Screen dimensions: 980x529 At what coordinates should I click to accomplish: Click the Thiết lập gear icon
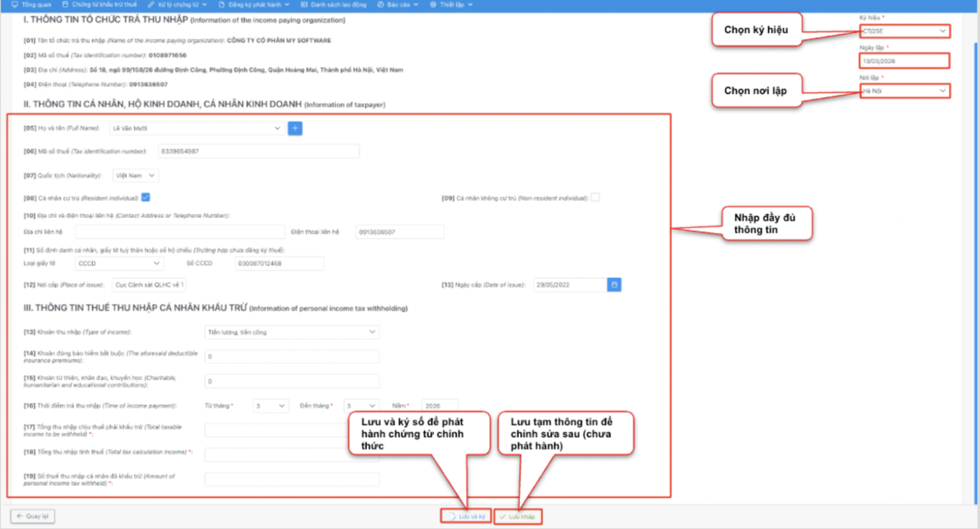pos(433,5)
